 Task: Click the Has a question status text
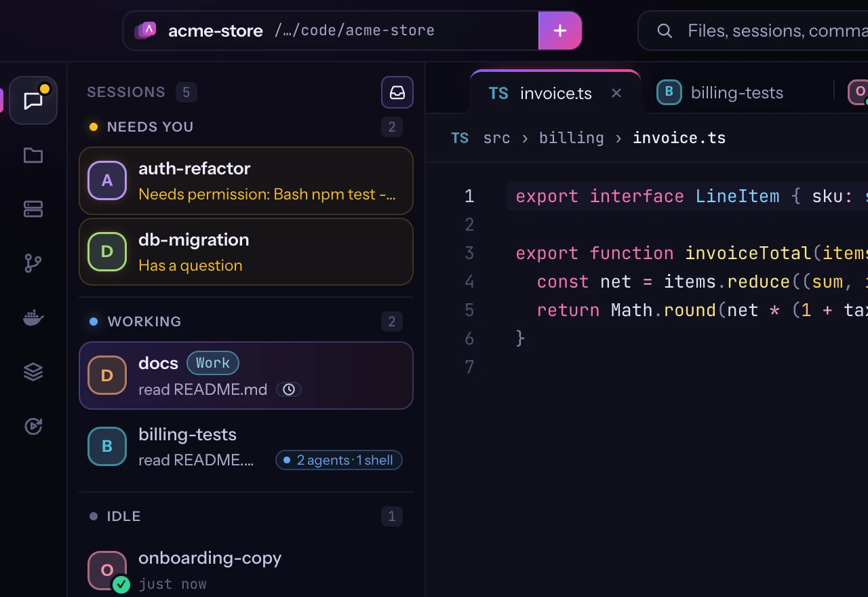click(191, 266)
